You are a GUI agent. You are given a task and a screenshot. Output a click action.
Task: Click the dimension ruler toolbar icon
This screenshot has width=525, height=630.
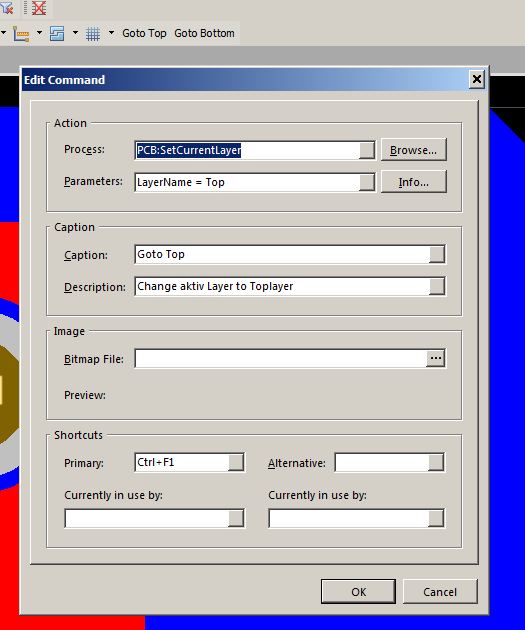21,34
